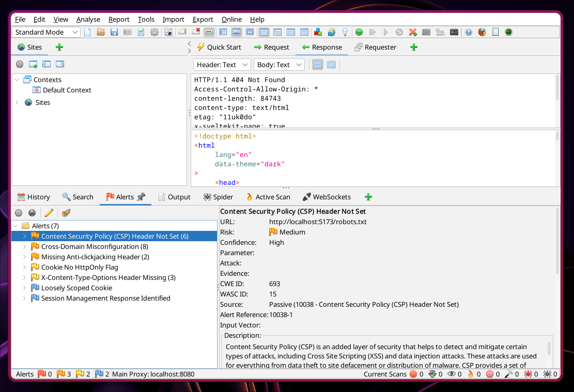This screenshot has width=574, height=392.
Task: Add a new tab next to Sites
Action: click(x=59, y=47)
